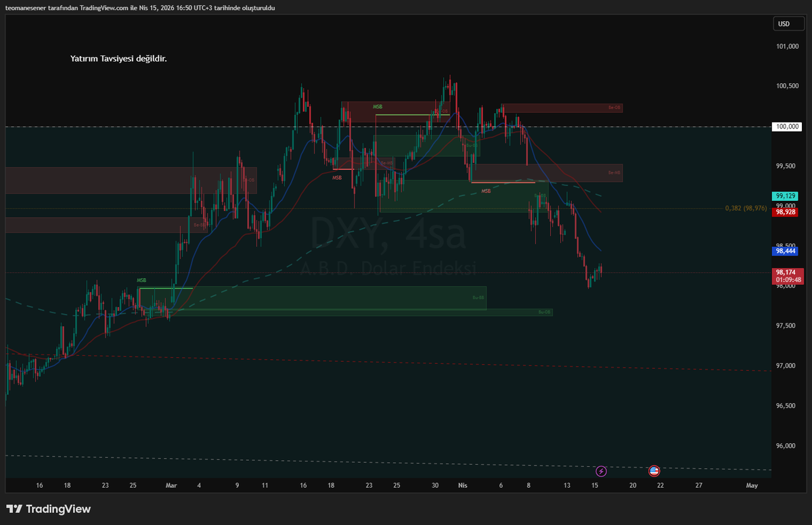Image resolution: width=812 pixels, height=525 pixels.
Task: Click the 96,000 price scale value
Action: point(786,445)
